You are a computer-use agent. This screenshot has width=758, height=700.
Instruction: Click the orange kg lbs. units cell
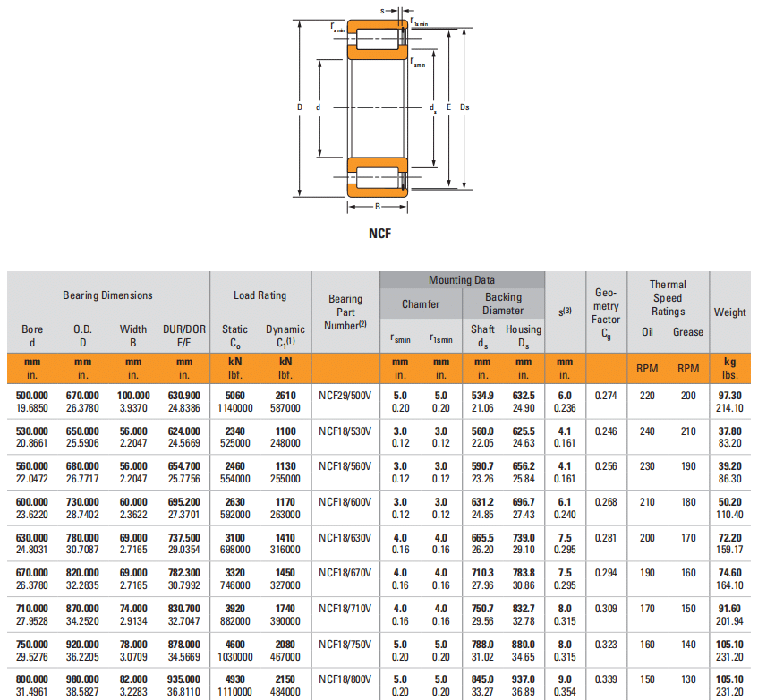click(x=729, y=368)
